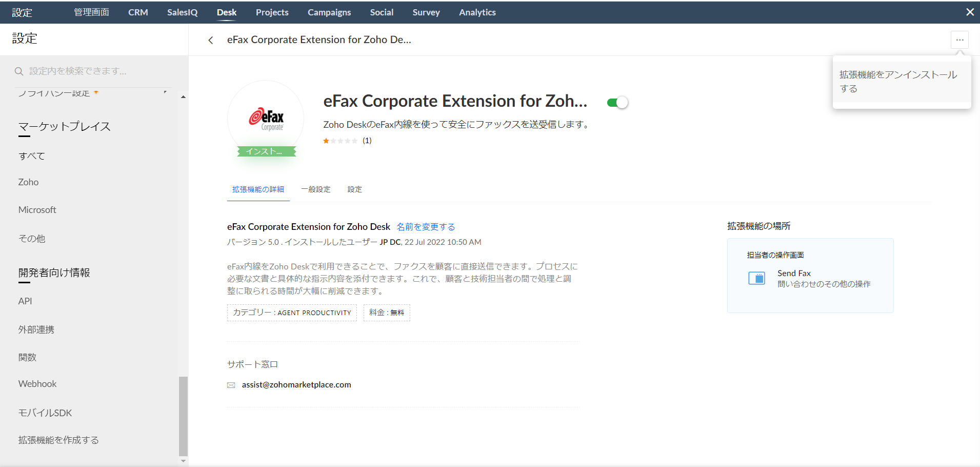Select the Desk top navigation item
This screenshot has height=467, width=980.
pyautogui.click(x=227, y=12)
